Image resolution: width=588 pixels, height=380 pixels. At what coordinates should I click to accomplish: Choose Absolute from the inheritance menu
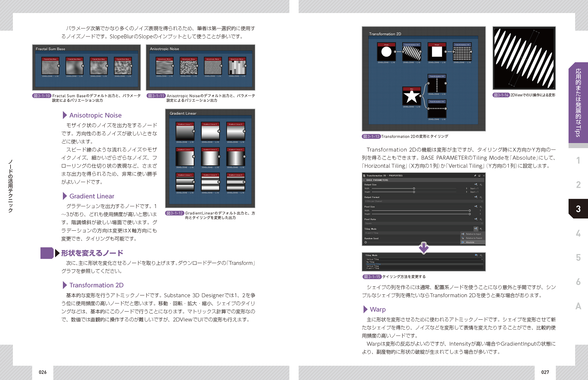click(470, 242)
